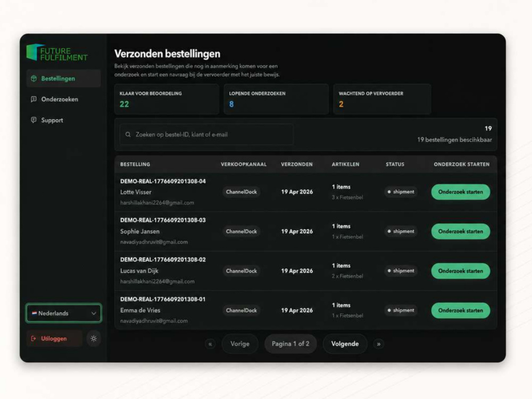Click the Status column header
Screen dimensions: 532x399
pyautogui.click(x=395, y=164)
